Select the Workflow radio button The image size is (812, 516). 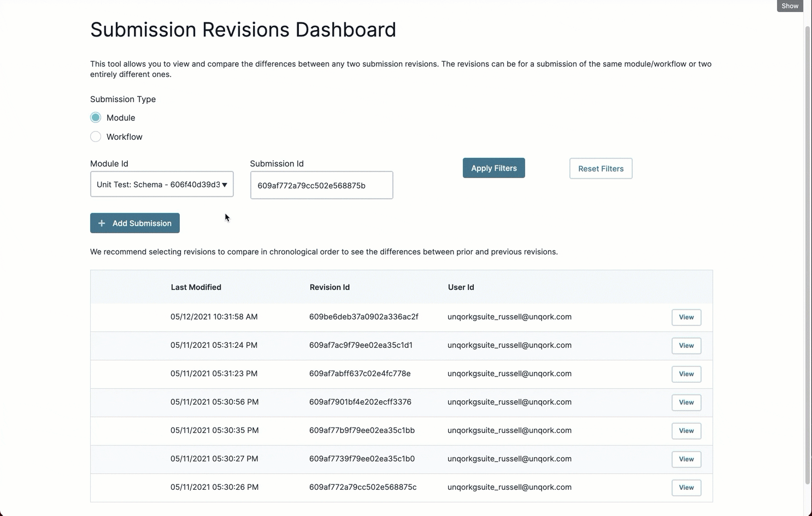[96, 137]
